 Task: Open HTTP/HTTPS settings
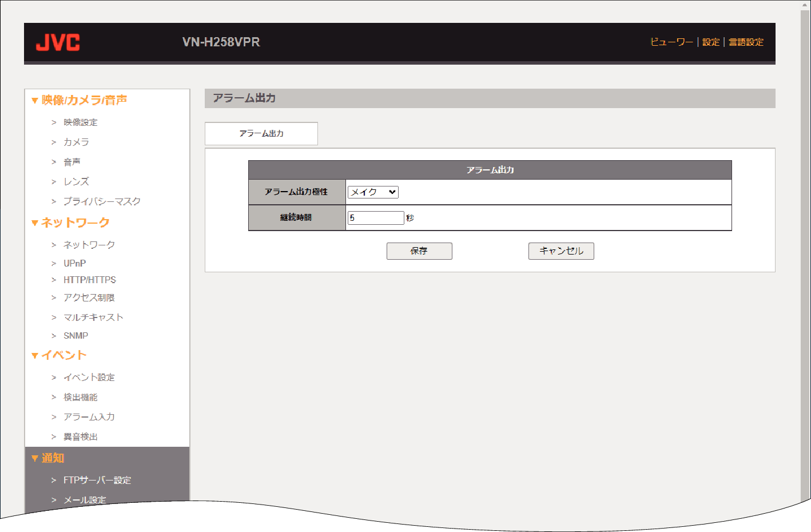coord(90,280)
